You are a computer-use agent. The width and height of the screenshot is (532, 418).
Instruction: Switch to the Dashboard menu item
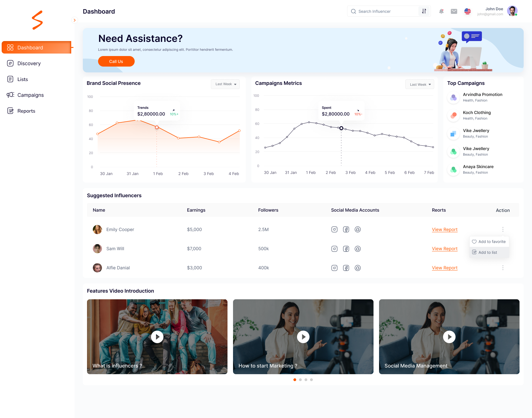pos(30,47)
